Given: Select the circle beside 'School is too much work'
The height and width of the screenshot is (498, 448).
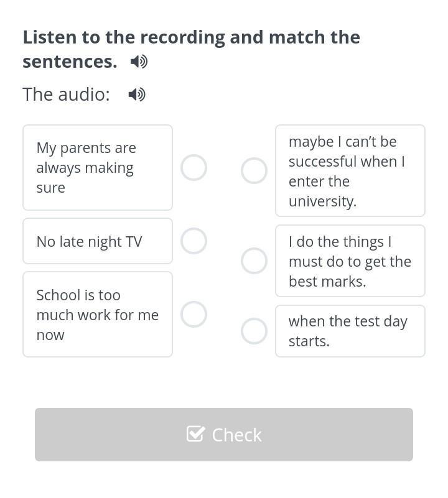Looking at the screenshot, I should [194, 314].
